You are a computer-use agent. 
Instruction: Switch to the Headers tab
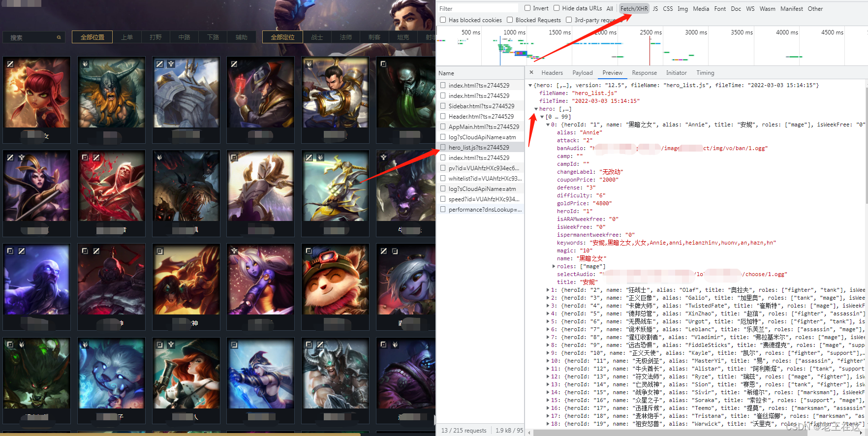coord(552,73)
